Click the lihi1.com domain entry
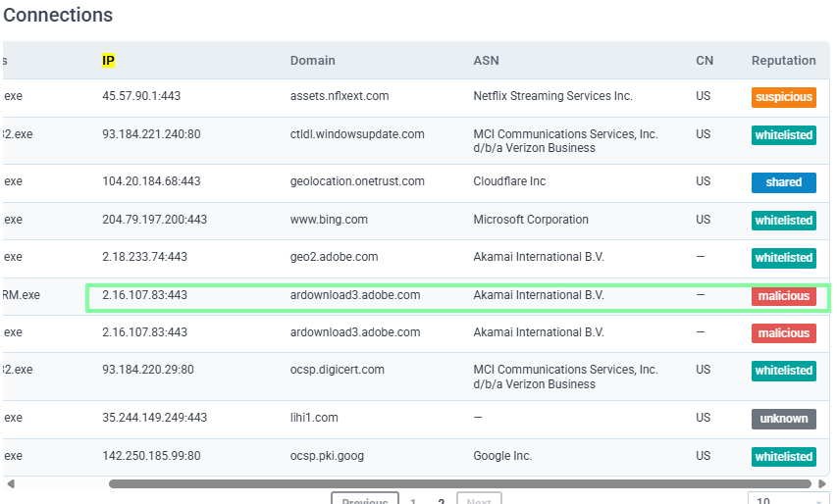 pos(314,418)
